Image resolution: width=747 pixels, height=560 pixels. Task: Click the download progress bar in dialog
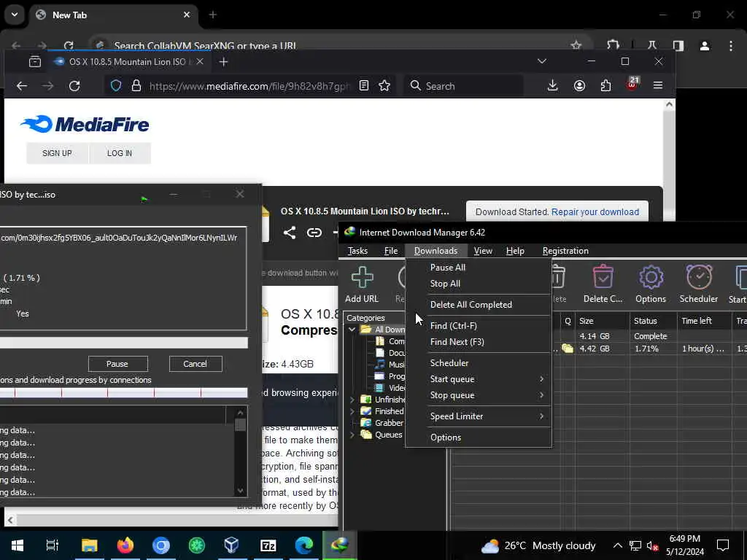tap(123, 343)
